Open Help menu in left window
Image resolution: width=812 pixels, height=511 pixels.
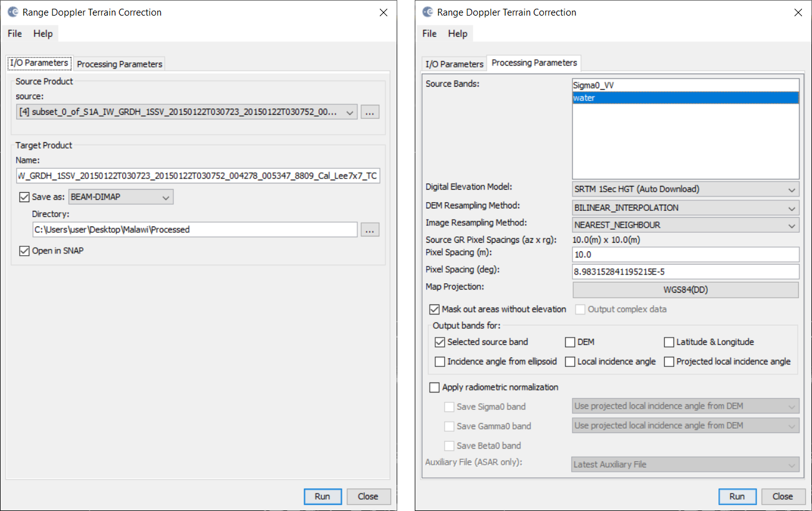[x=43, y=34]
